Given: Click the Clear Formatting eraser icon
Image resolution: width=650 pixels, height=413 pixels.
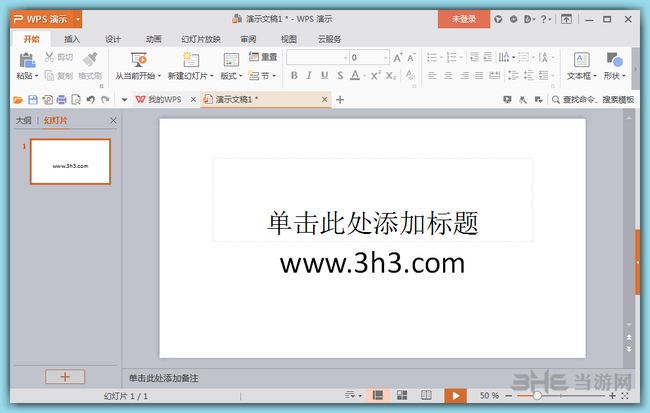Looking at the screenshot, I should tap(410, 75).
